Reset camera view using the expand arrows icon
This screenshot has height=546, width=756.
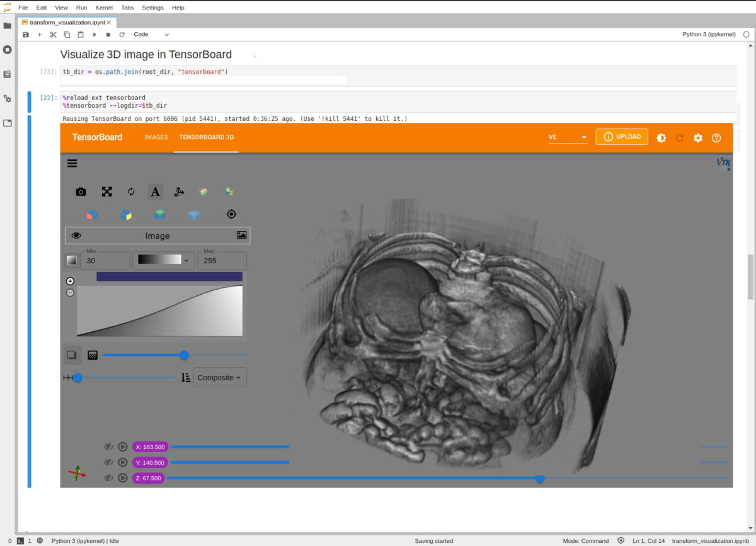tap(107, 191)
